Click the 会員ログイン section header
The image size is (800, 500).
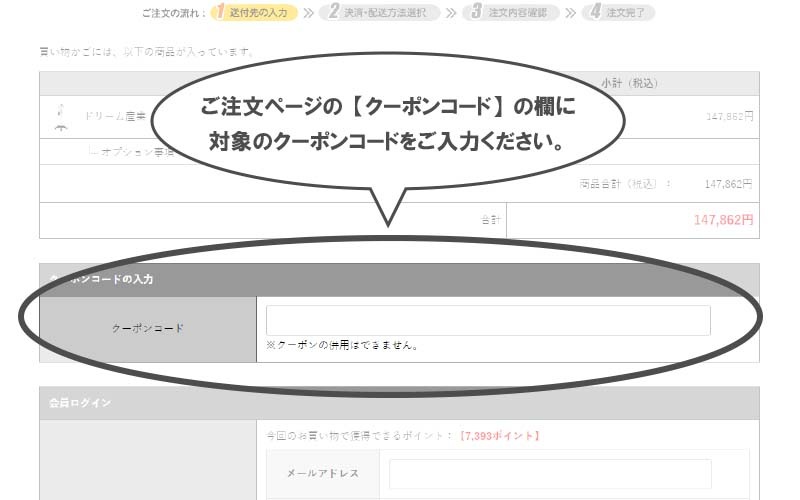point(80,403)
